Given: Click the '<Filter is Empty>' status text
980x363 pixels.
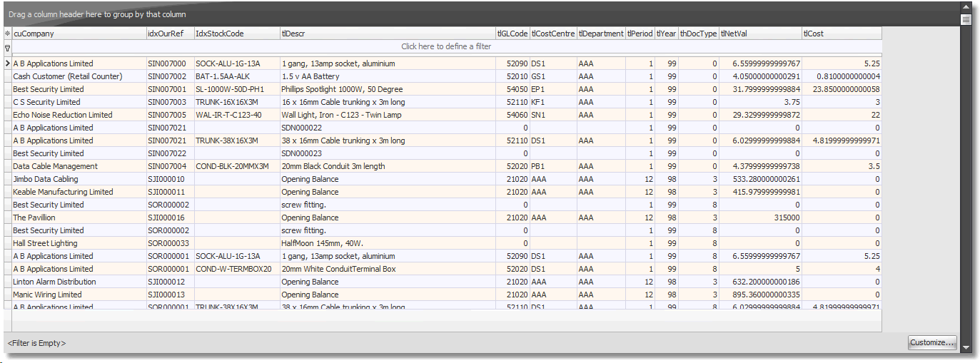Looking at the screenshot, I should (36, 343).
